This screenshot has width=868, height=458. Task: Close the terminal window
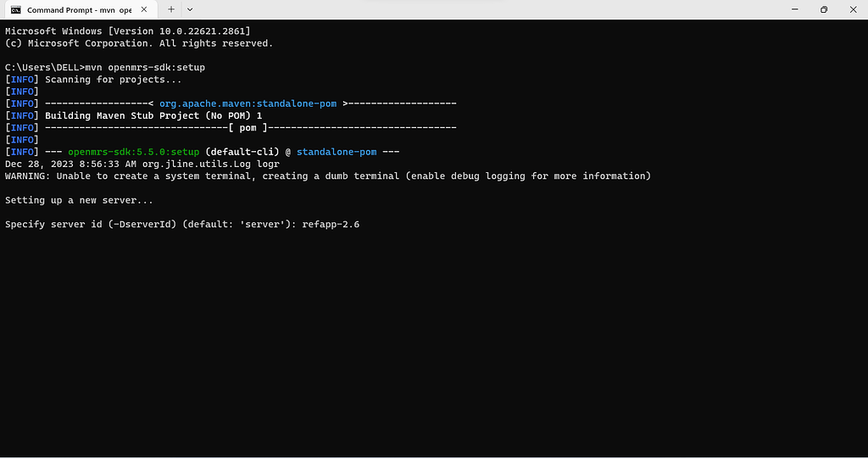(x=853, y=9)
